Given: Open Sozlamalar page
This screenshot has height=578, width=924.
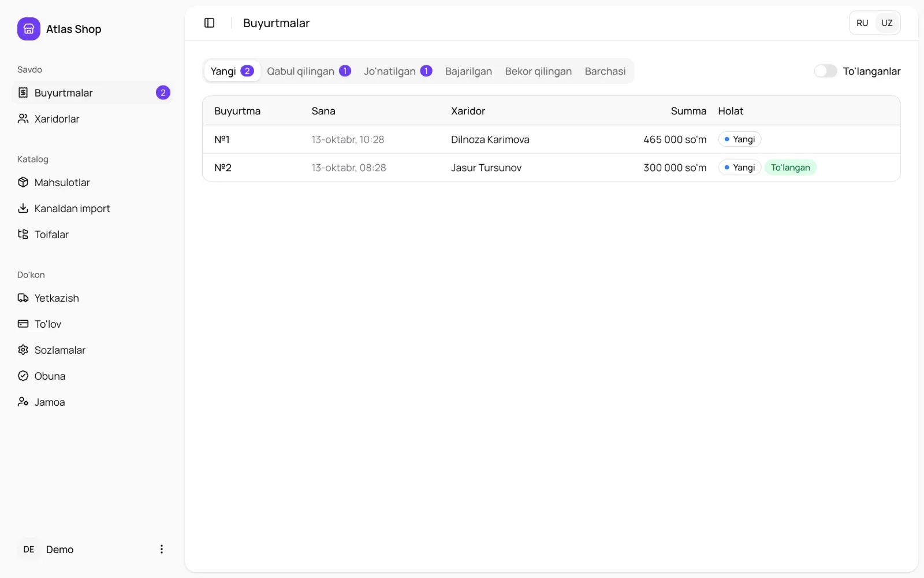Looking at the screenshot, I should click(92, 350).
